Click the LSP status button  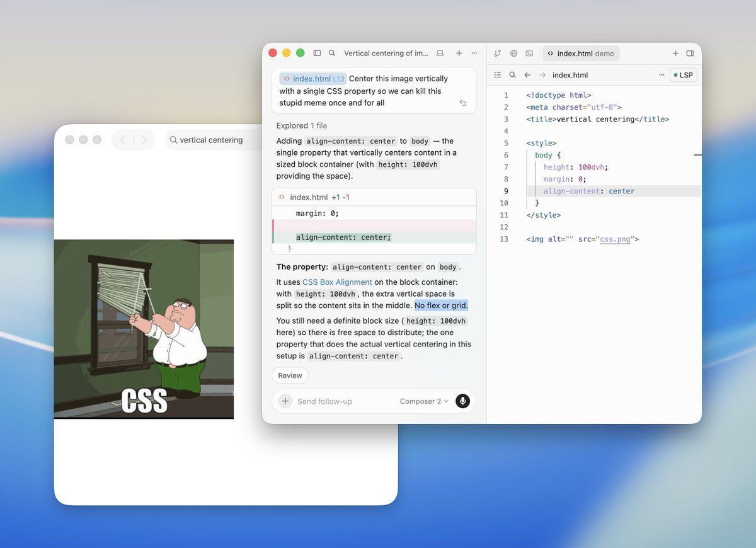point(684,75)
